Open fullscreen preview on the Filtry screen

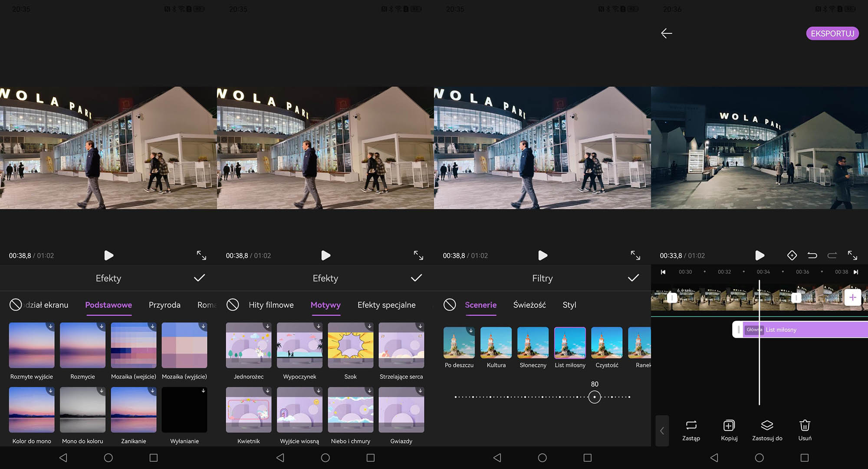click(x=635, y=255)
